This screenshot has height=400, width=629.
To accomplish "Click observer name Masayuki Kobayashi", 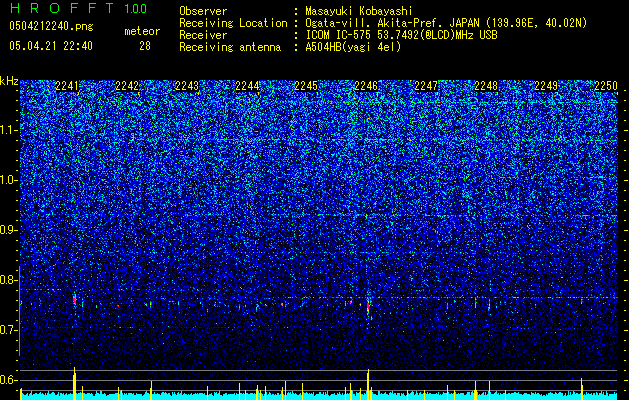I will tap(359, 11).
